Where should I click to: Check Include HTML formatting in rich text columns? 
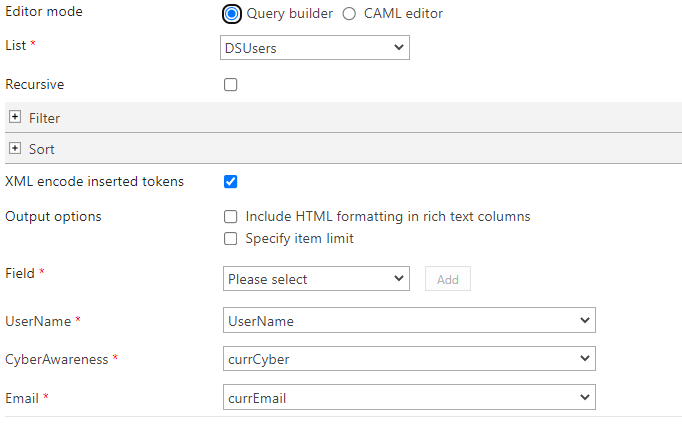click(231, 216)
